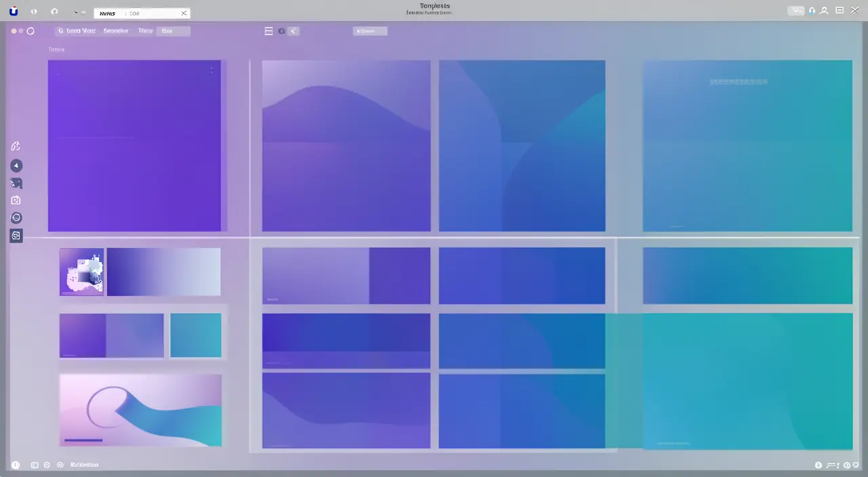Click the blue and red app logo icon
This screenshot has height=477, width=868.
tap(14, 12)
